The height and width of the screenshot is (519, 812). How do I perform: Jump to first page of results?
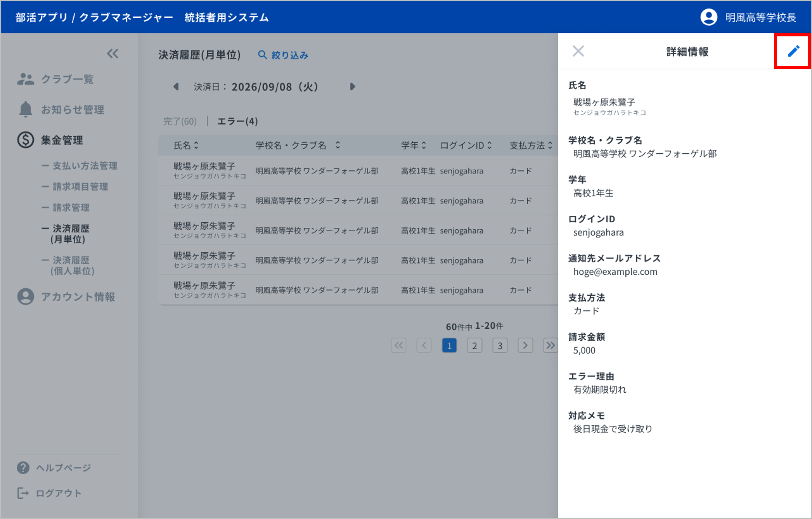click(399, 345)
